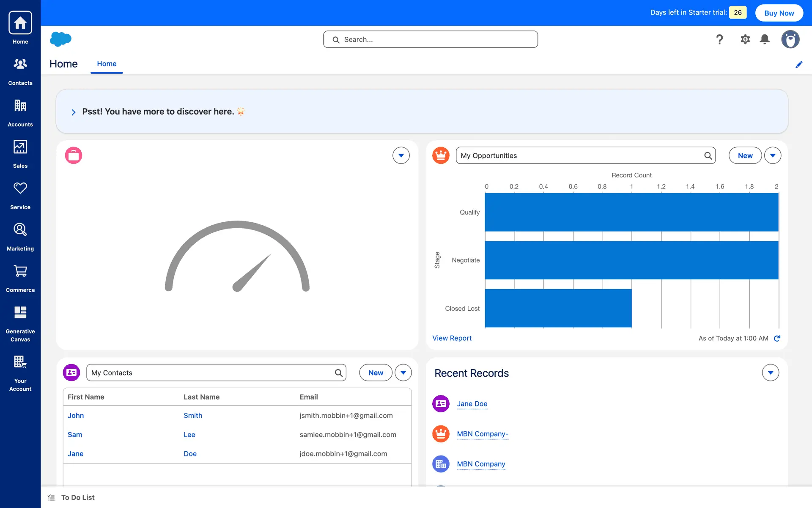Image resolution: width=812 pixels, height=508 pixels.
Task: Open the Recent Records dropdown arrow
Action: tap(770, 373)
